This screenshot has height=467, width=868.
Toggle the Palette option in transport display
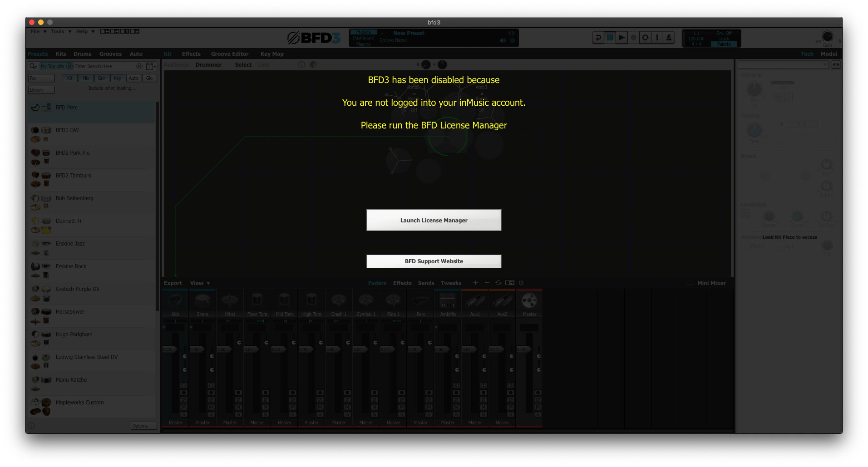(724, 44)
